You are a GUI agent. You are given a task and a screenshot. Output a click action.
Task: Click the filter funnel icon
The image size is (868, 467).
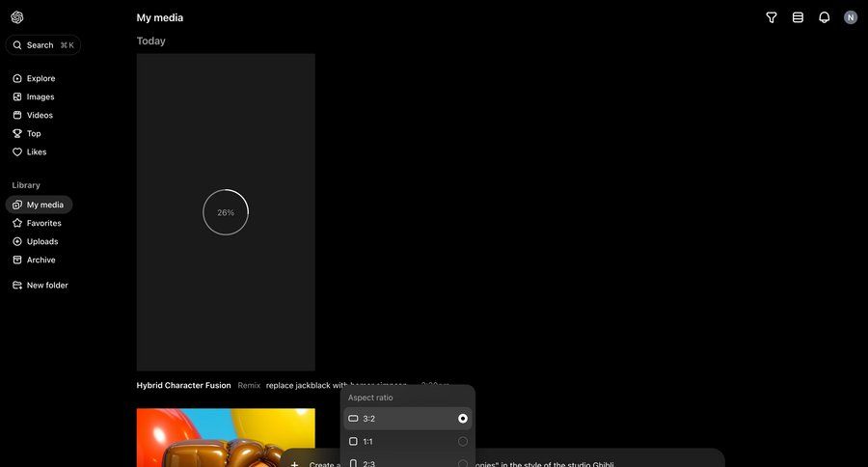pyautogui.click(x=772, y=17)
